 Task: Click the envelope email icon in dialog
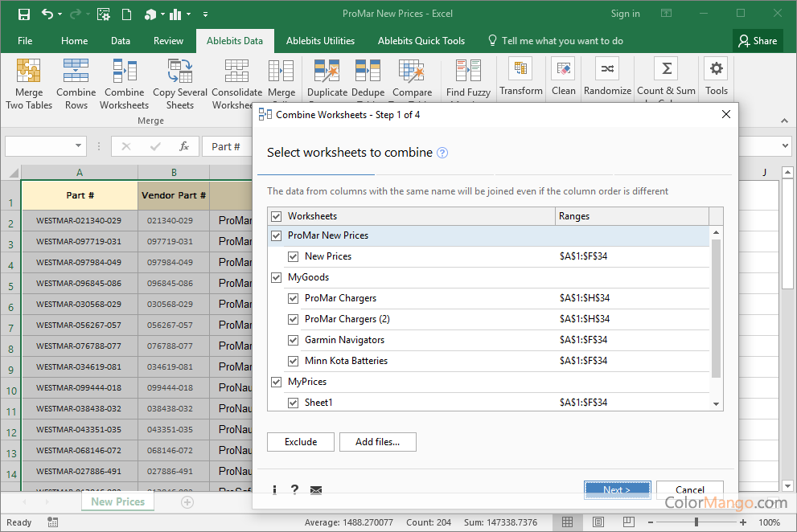pos(316,489)
